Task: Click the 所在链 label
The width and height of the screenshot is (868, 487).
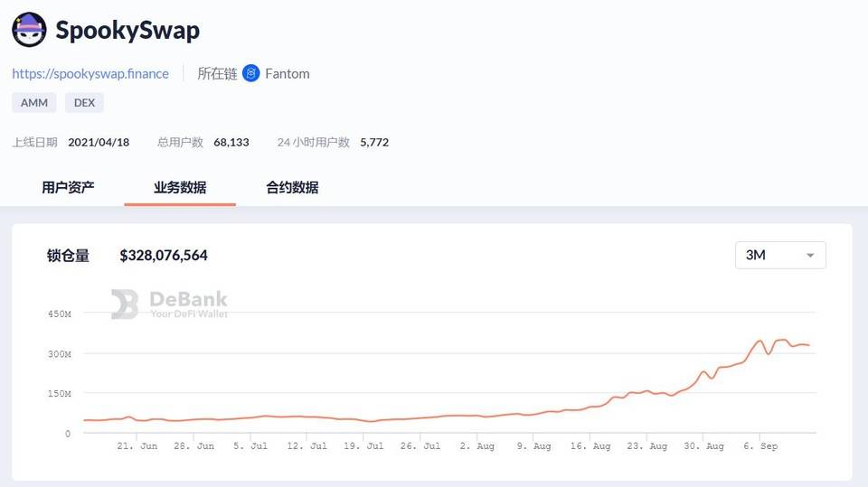Action: pos(217,73)
